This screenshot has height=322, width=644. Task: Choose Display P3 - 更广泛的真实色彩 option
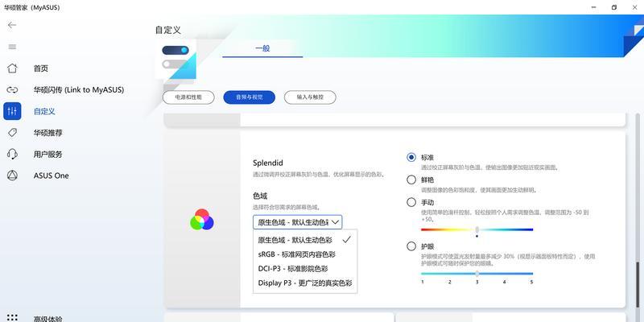click(305, 283)
